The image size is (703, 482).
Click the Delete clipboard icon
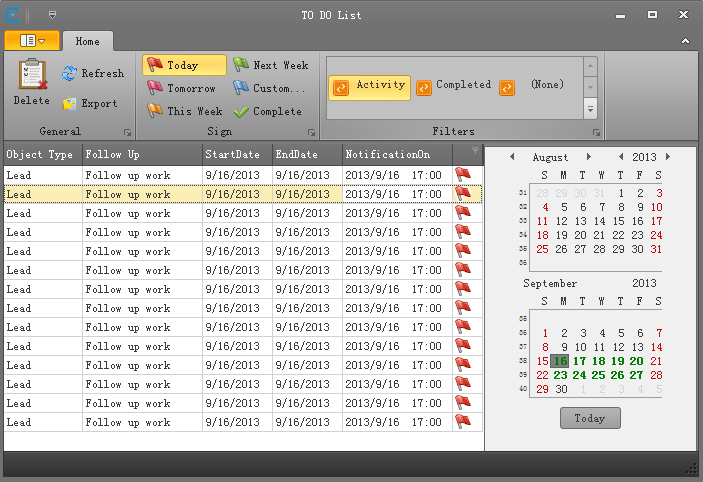coord(32,75)
